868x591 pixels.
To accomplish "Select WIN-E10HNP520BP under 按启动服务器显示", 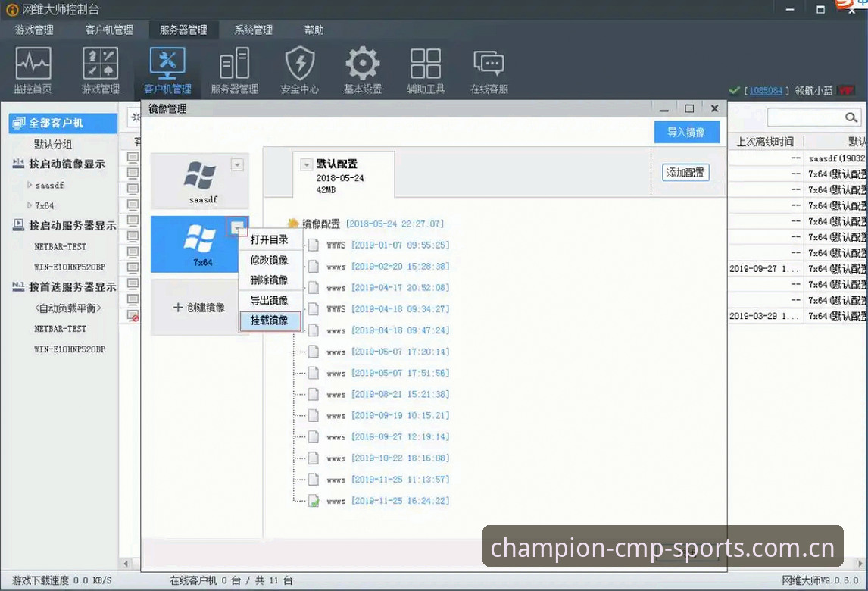I will pyautogui.click(x=69, y=267).
